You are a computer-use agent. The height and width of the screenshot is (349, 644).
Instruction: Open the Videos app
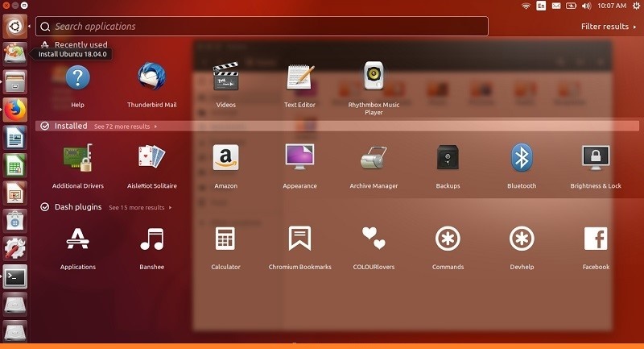226,77
